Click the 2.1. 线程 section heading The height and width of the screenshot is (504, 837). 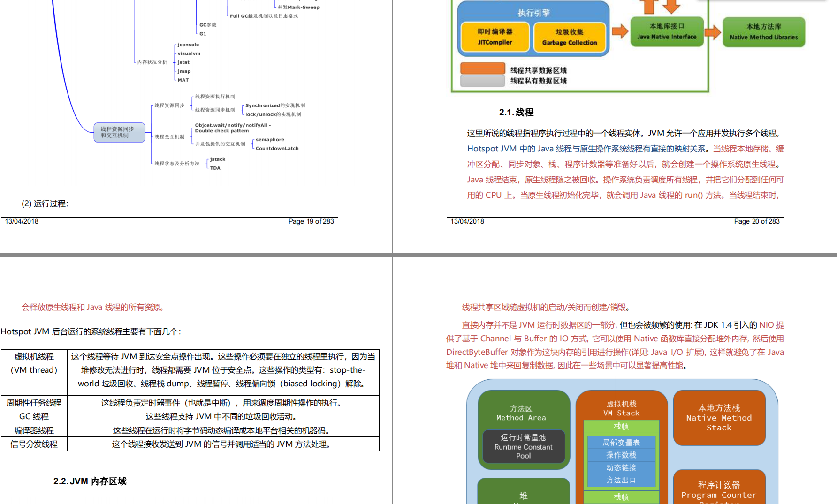click(516, 112)
